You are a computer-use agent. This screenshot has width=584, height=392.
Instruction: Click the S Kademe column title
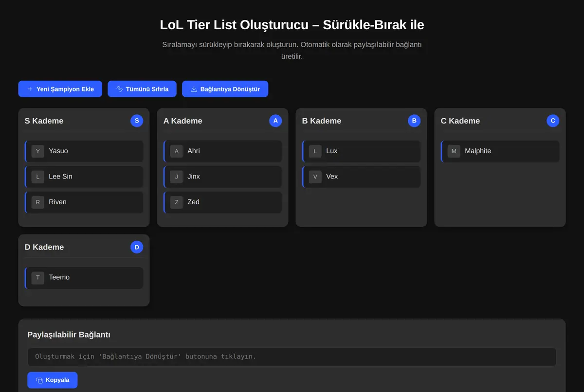(44, 121)
